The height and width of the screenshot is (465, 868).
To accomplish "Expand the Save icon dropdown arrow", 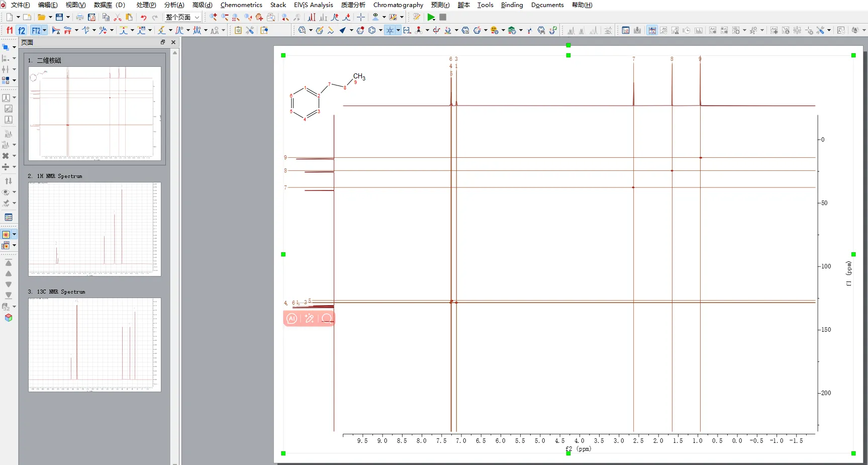I will pyautogui.click(x=68, y=17).
